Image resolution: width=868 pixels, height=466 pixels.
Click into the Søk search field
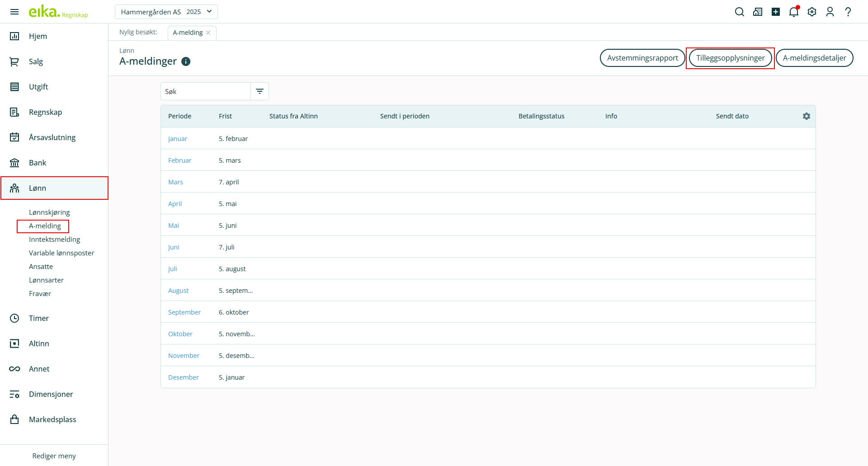pos(206,91)
